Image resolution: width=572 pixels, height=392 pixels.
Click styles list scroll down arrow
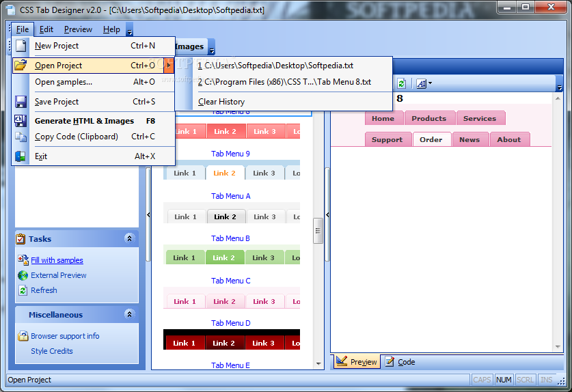tap(318, 363)
